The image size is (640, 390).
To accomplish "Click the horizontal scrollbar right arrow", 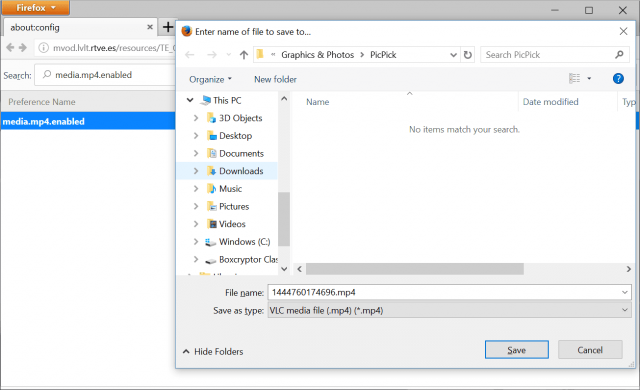I will tap(629, 269).
